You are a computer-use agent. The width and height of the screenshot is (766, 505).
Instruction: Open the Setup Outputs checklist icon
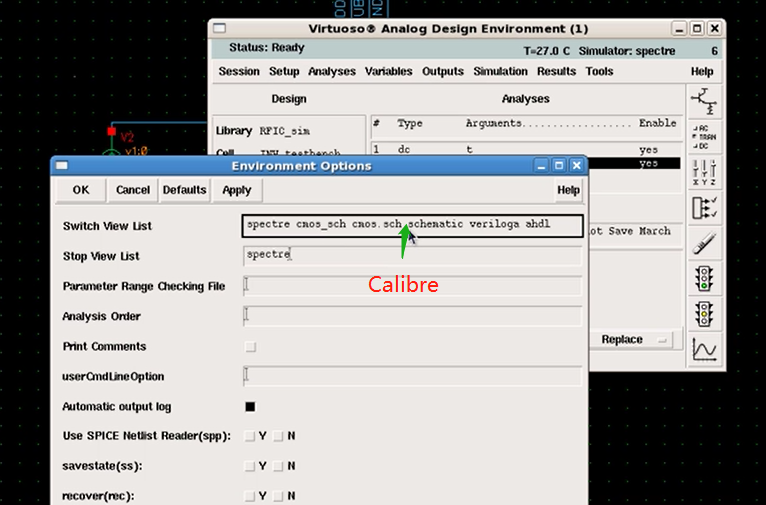point(704,208)
